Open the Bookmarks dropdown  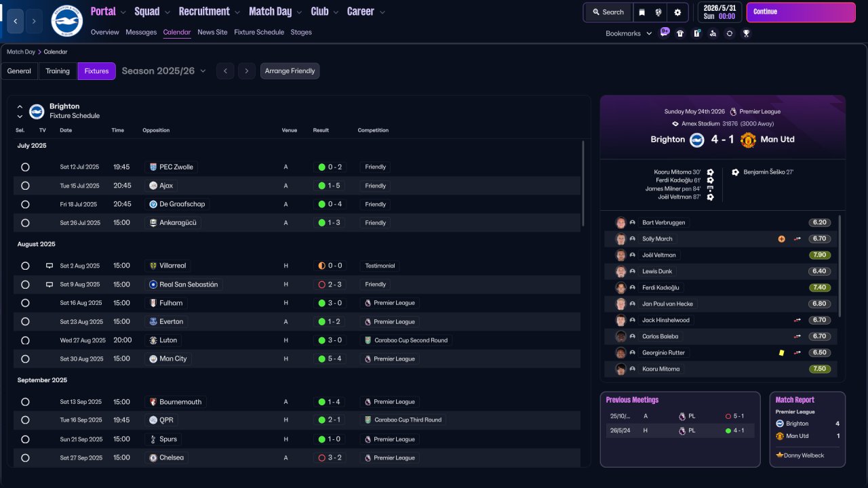[629, 33]
